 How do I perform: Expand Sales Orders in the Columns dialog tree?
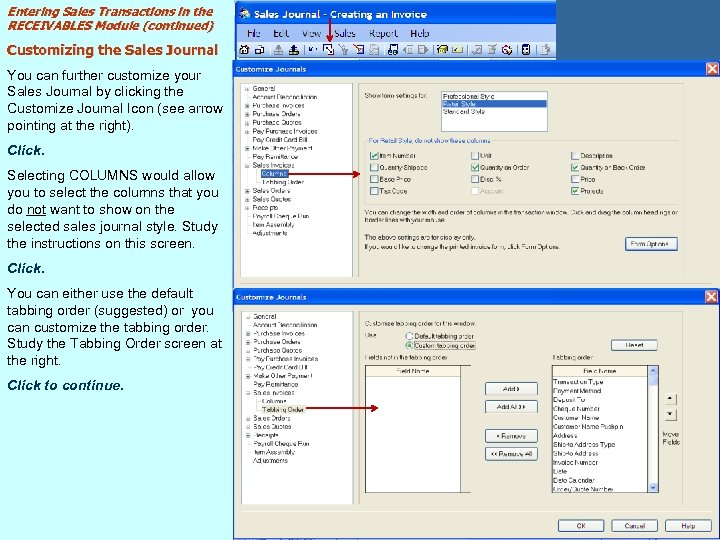coord(248,191)
